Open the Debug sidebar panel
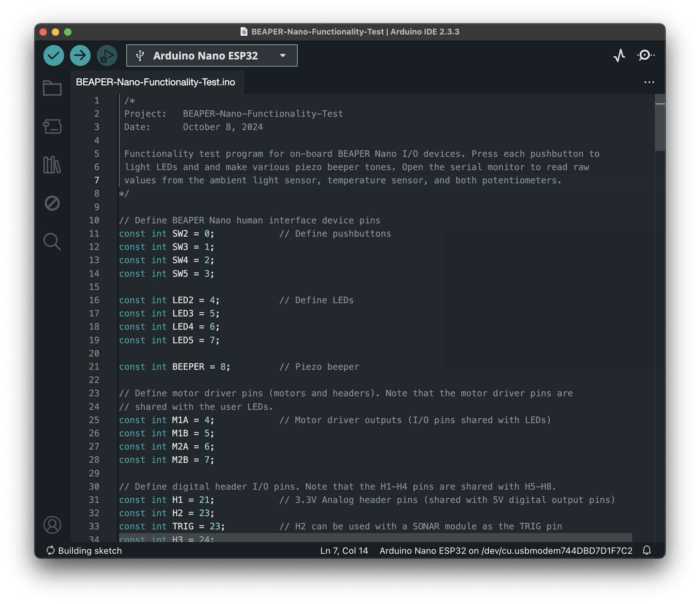Screen dimensions: 700x604 [52, 203]
